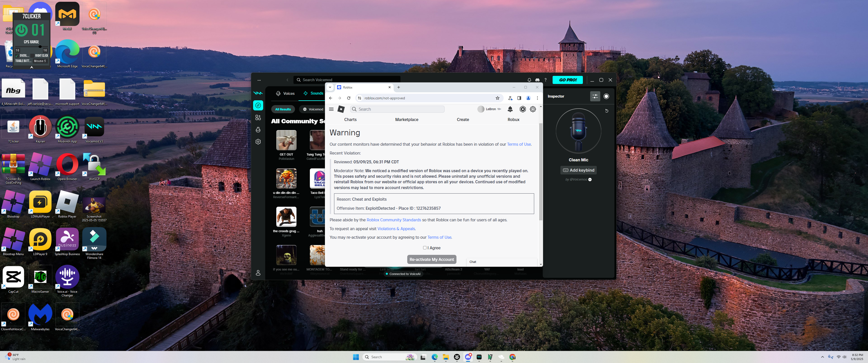Switch to the Voices tab in Voicemod
Image resolution: width=868 pixels, height=363 pixels.
tap(285, 94)
